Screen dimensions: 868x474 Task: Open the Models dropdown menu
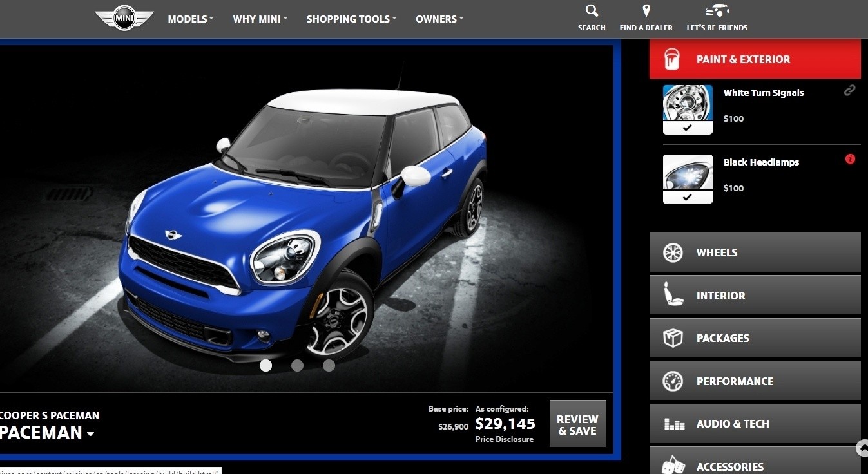[x=190, y=19]
